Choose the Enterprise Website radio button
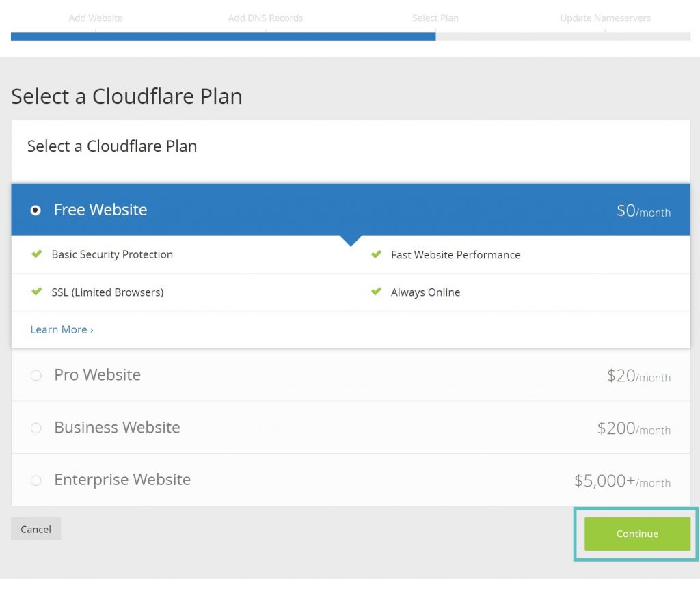This screenshot has height=589, width=700. (x=36, y=480)
